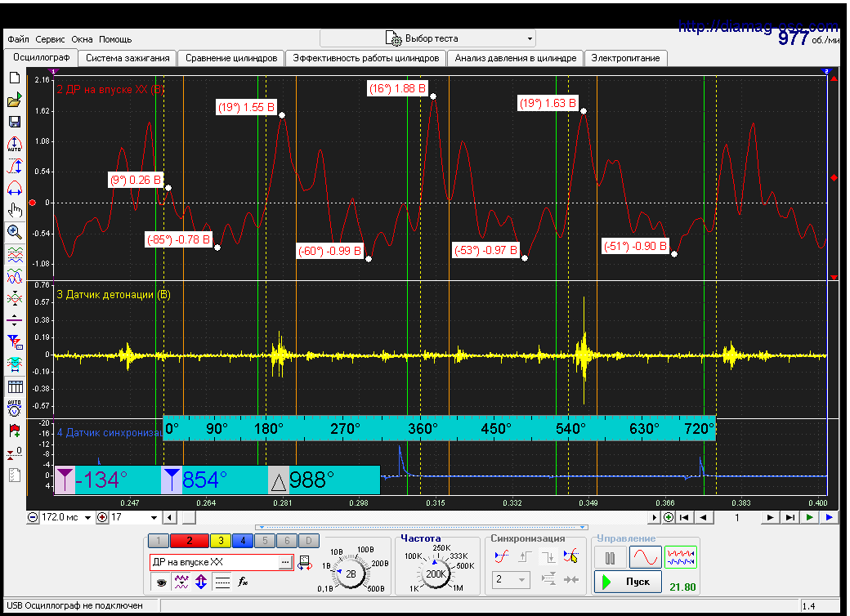850x616 pixels.
Task: Switch to Эффективность работы цилиндров tab
Action: [x=366, y=58]
